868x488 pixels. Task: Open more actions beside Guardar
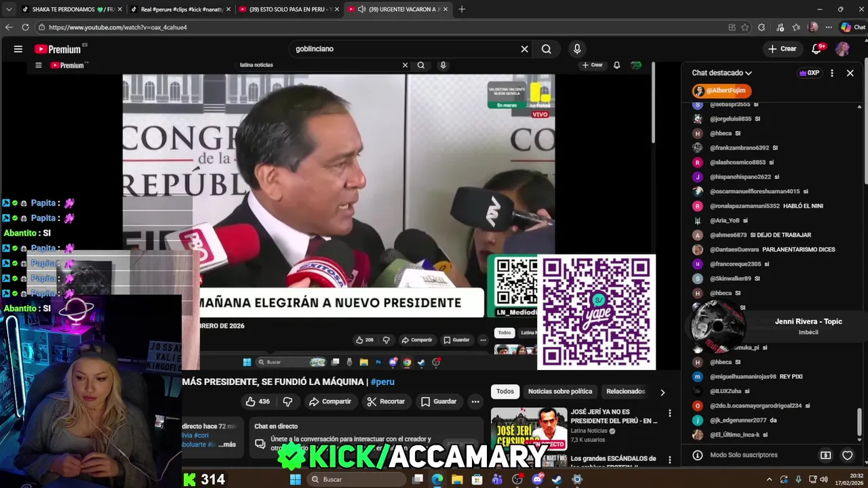475,401
